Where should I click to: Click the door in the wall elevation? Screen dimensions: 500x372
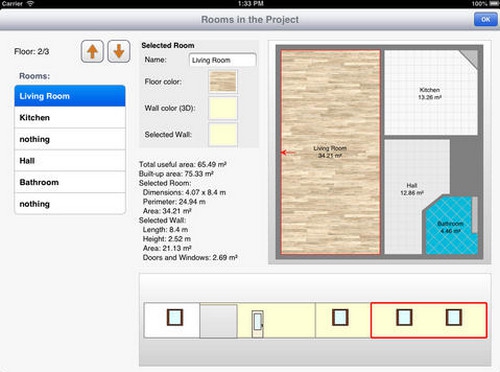tap(258, 324)
